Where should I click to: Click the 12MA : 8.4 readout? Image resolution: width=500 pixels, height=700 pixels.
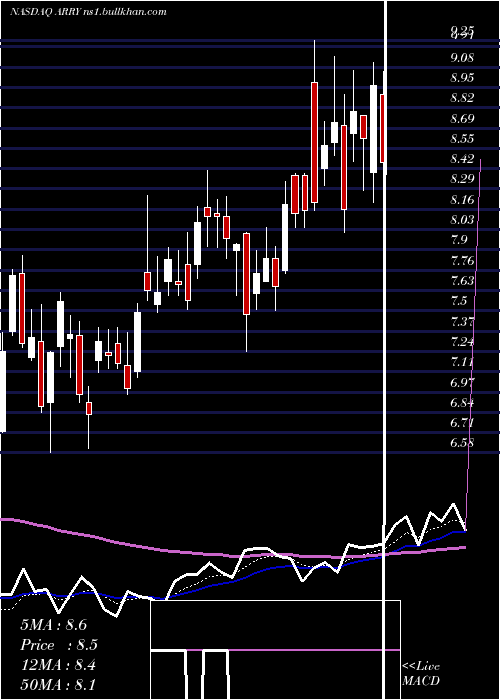58,665
